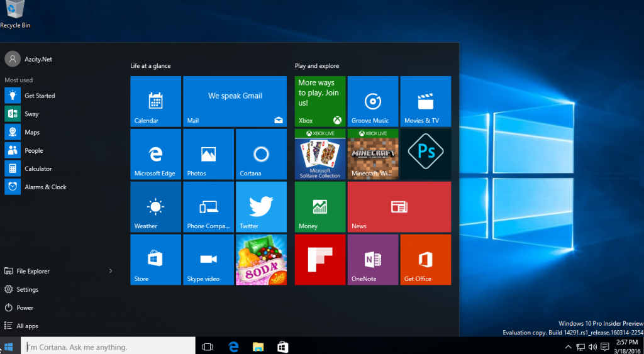
Task: Open the News tile
Action: point(399,207)
